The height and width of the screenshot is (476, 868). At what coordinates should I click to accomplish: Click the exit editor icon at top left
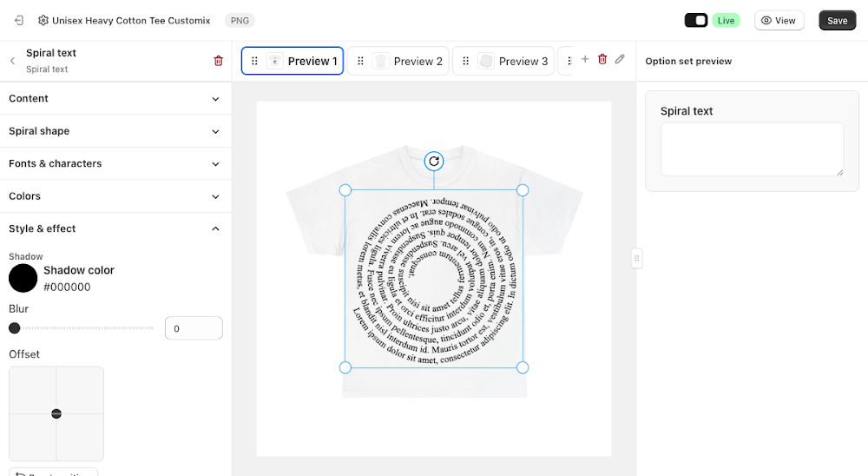click(x=19, y=21)
